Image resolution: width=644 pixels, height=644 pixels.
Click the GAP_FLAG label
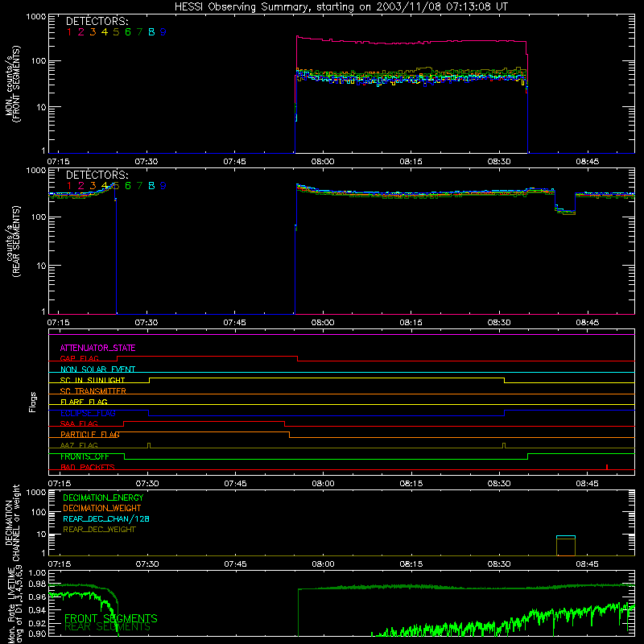point(79,358)
